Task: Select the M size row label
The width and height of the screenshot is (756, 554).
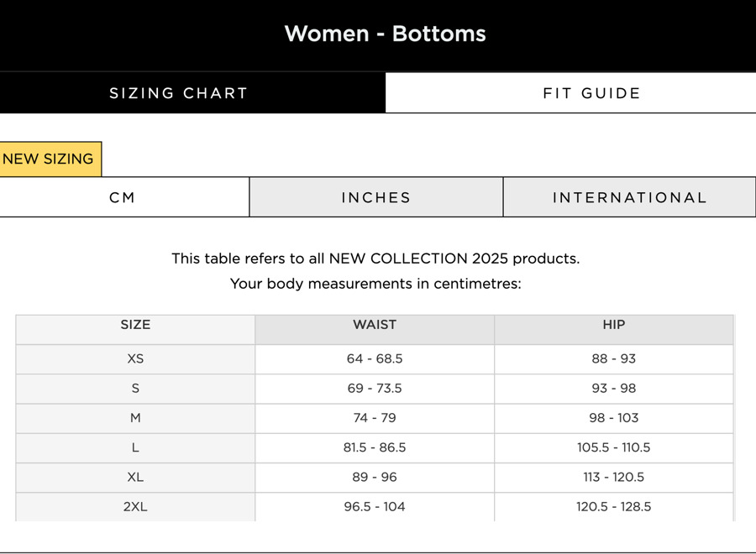Action: point(135,417)
